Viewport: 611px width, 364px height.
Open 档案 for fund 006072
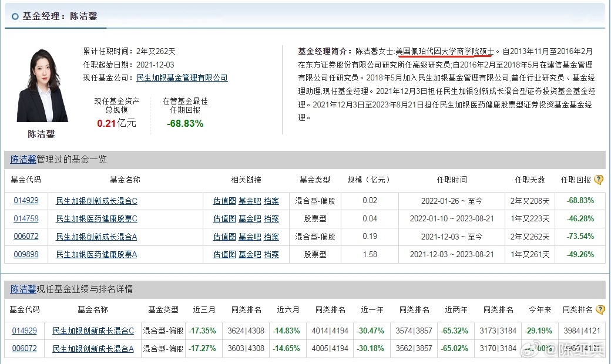(x=271, y=237)
